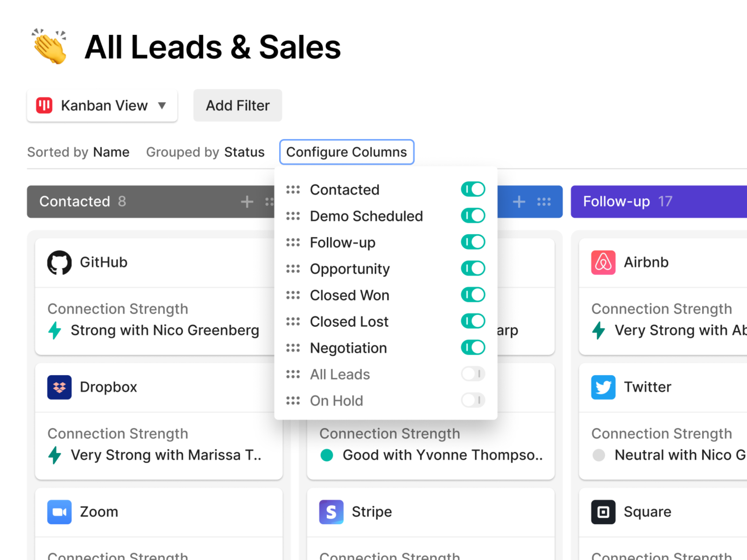747x560 pixels.
Task: Toggle off the Follow-up column
Action: tap(473, 242)
